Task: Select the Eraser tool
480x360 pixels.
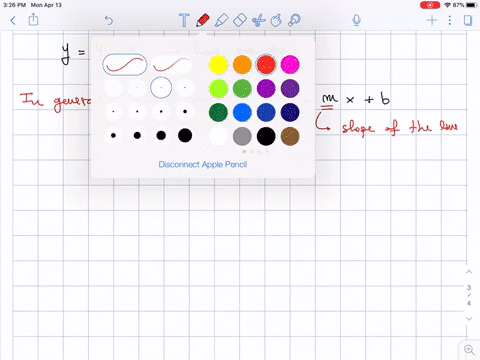Action: coord(240,20)
